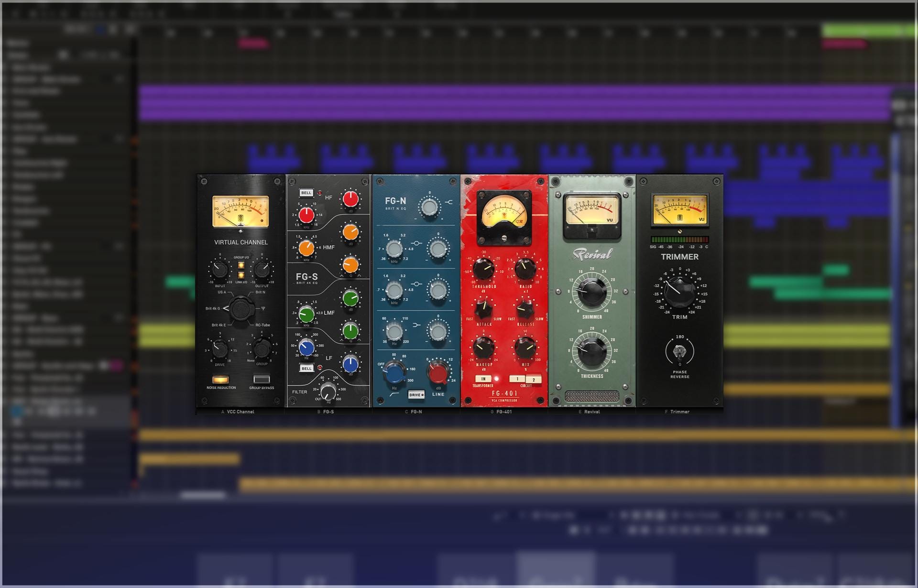Click the FG-S Filter knob
Viewport: 918px width, 588px height.
(x=328, y=392)
